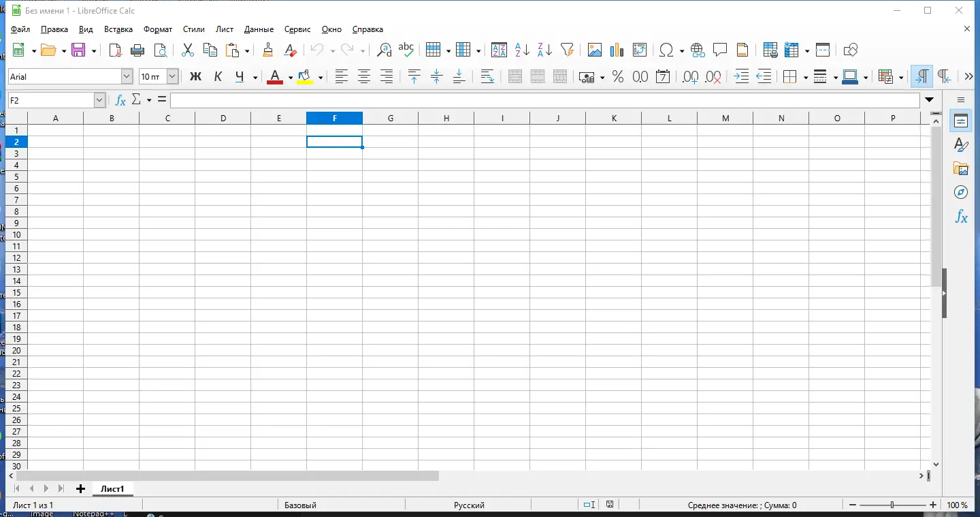980x517 pixels.
Task: Cut the selection with the scissors icon
Action: 188,50
